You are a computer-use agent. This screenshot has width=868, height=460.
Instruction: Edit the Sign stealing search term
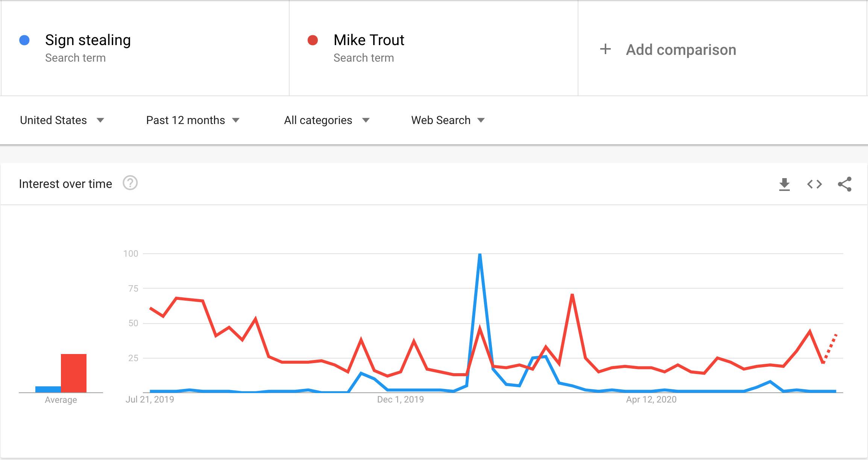pyautogui.click(x=88, y=40)
